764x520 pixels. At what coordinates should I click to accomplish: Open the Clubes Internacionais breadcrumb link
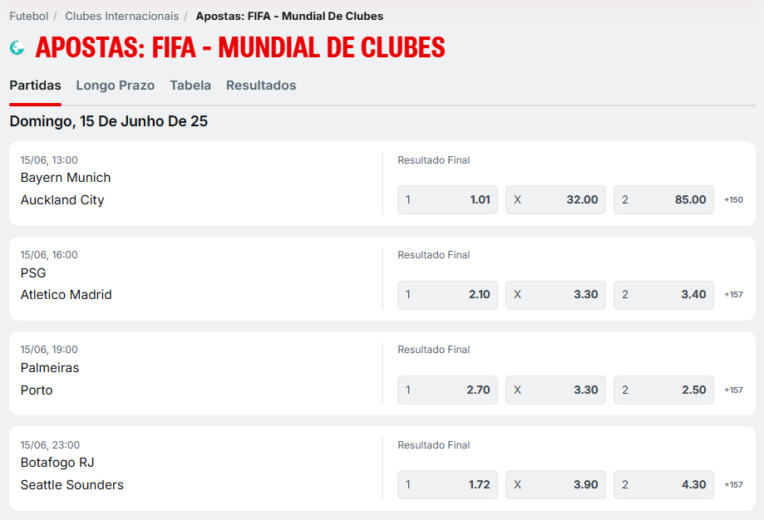click(122, 16)
